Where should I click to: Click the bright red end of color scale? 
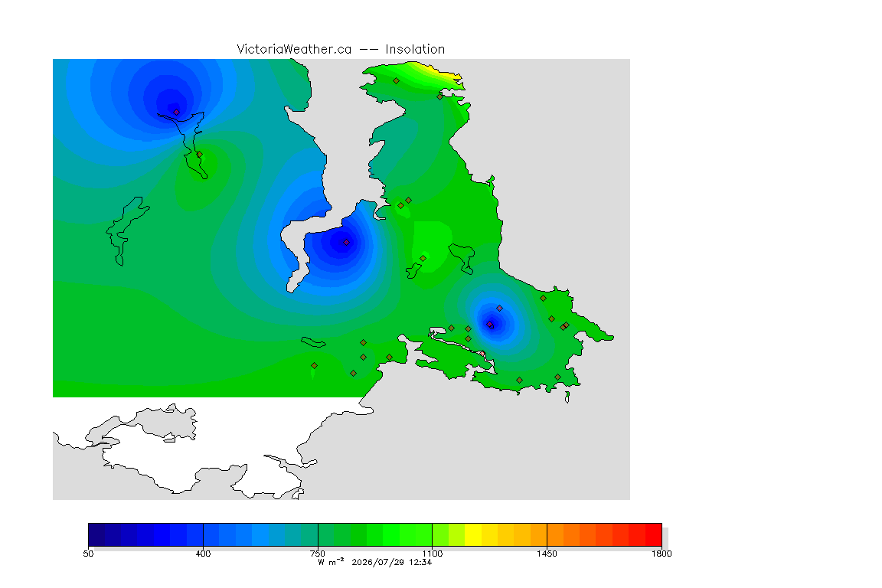tap(654, 534)
